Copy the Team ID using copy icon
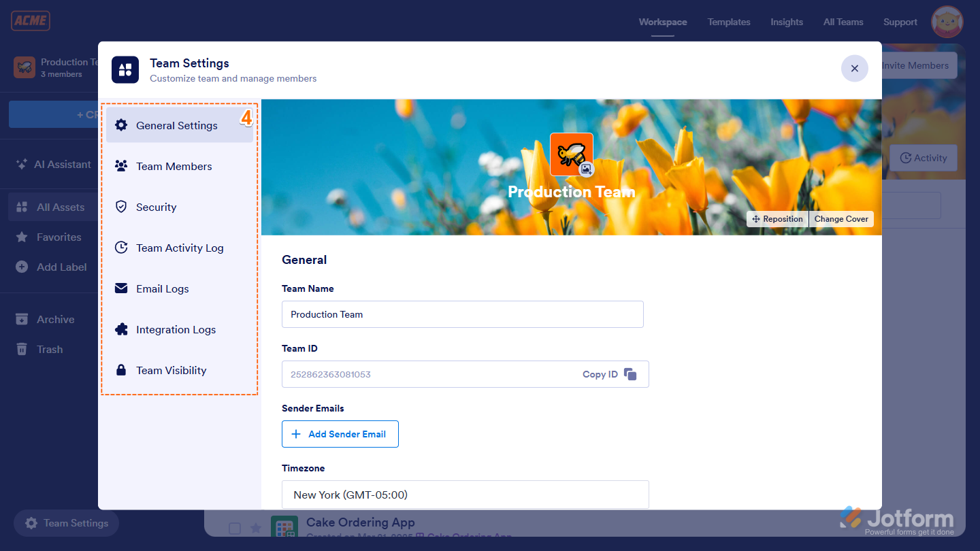The height and width of the screenshot is (551, 980). (630, 373)
